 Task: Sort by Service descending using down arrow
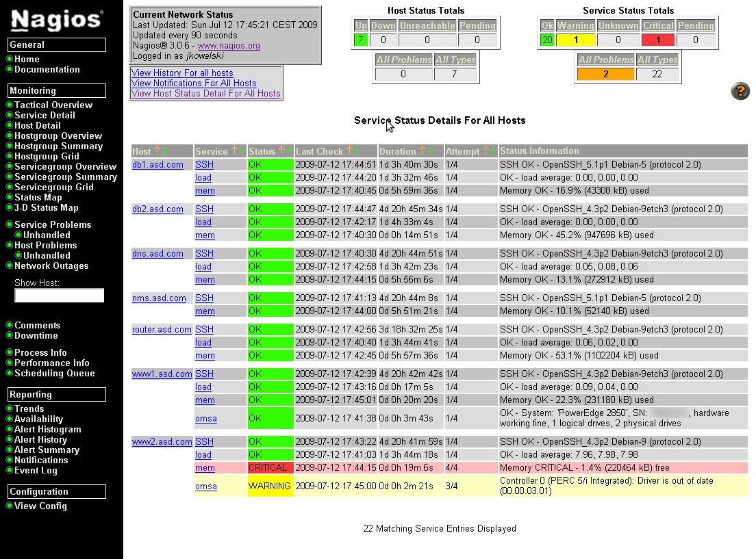[x=241, y=151]
